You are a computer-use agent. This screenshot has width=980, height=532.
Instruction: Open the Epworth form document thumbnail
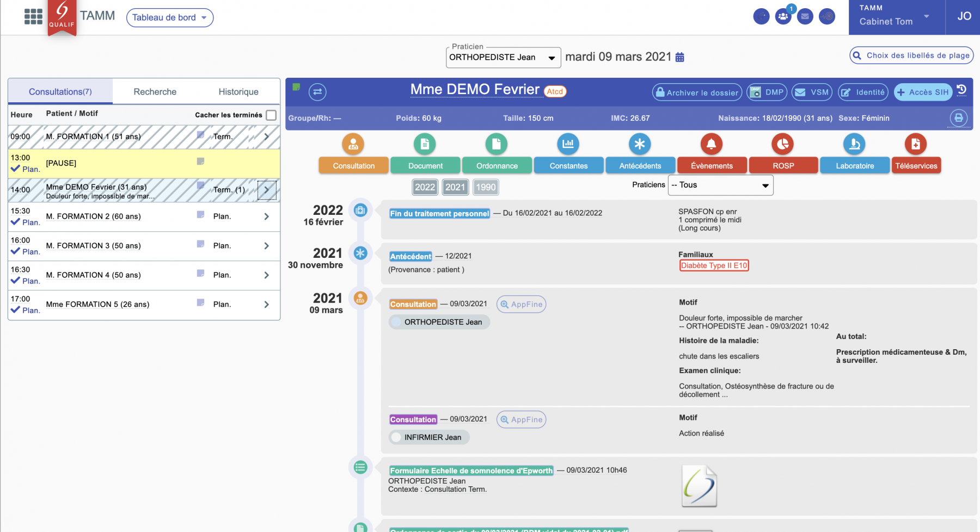pos(699,486)
